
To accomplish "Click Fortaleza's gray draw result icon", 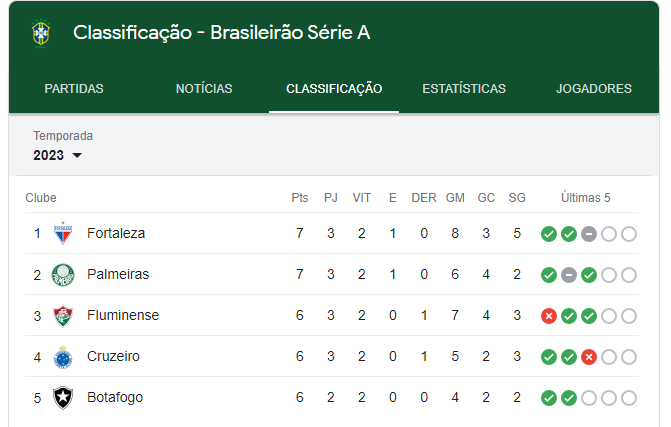I will [589, 234].
